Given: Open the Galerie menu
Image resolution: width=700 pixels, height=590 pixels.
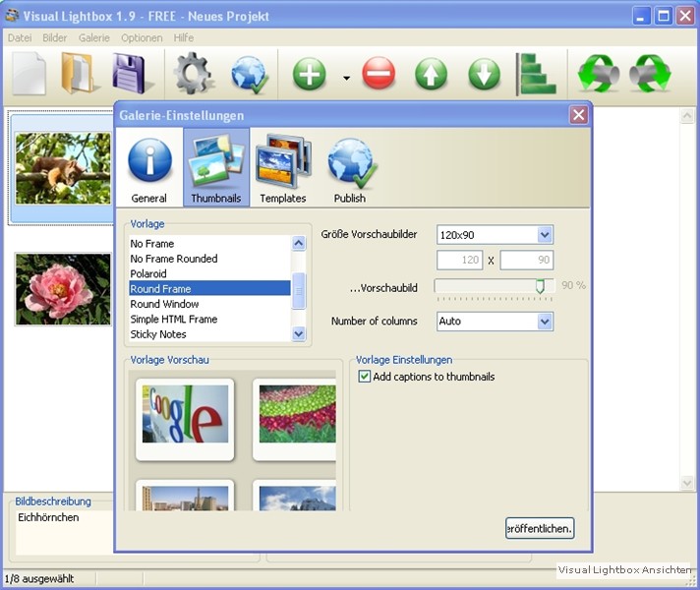Looking at the screenshot, I should point(94,37).
